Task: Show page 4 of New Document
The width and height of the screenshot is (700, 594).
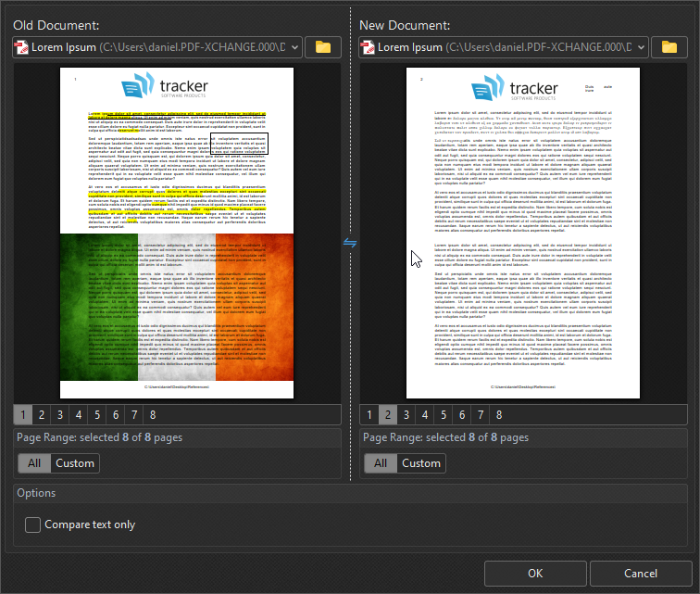Action: [x=425, y=415]
